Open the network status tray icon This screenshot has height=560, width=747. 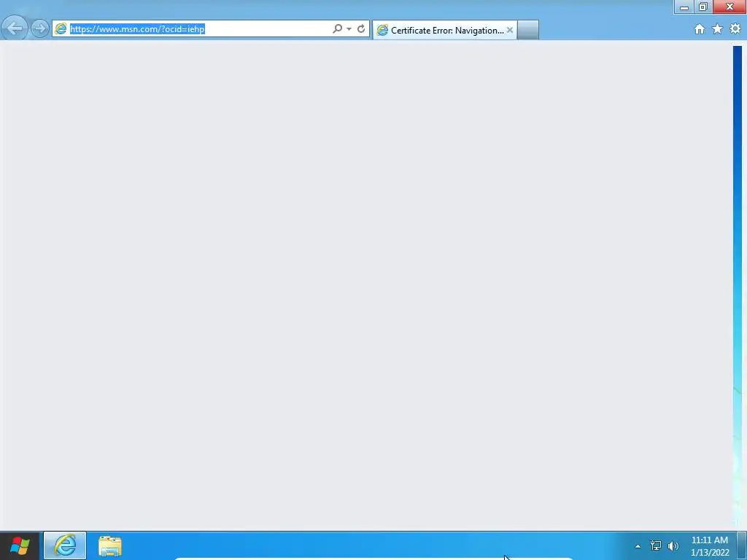pos(656,545)
